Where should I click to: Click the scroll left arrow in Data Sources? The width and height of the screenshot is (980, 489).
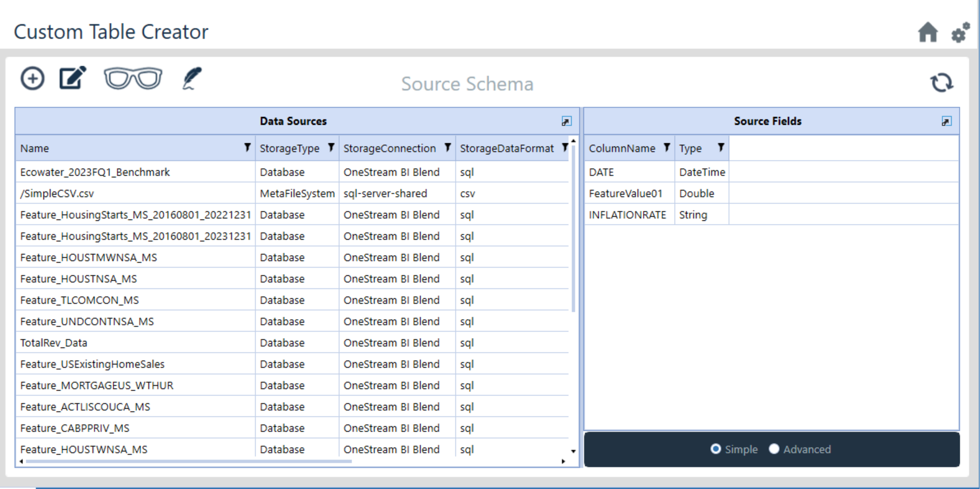point(21,461)
